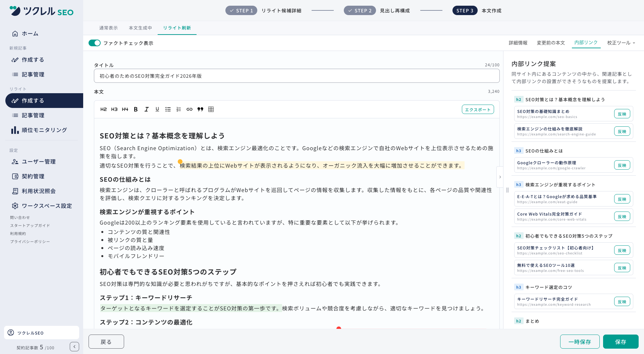
Task: Open the プライバシーポリシー link
Action: coord(30,242)
